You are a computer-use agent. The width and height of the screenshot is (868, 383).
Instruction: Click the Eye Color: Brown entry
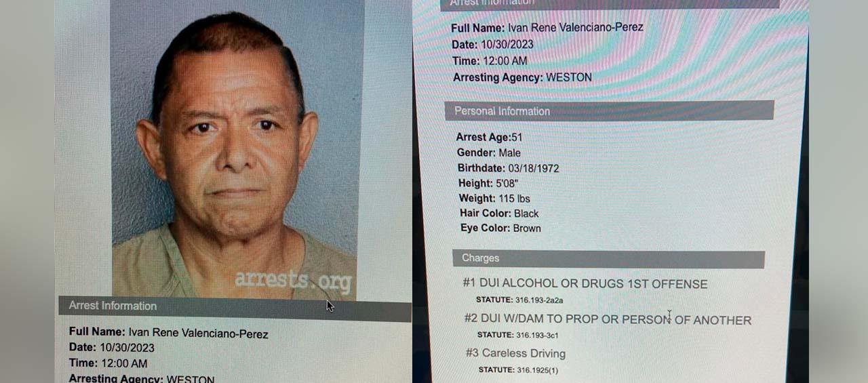[x=501, y=228]
